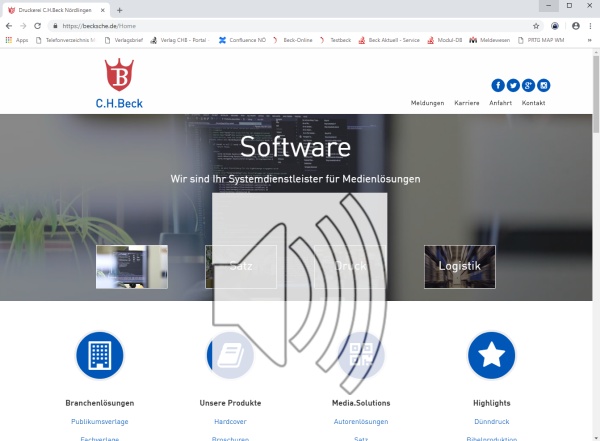
Task: Bookmark this page with the star
Action: [536, 26]
